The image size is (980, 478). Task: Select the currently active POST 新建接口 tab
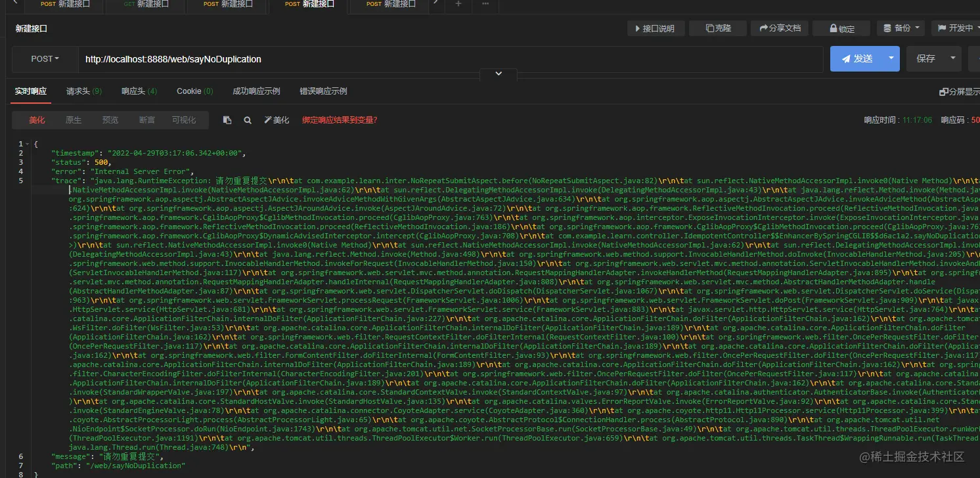pyautogui.click(x=309, y=4)
